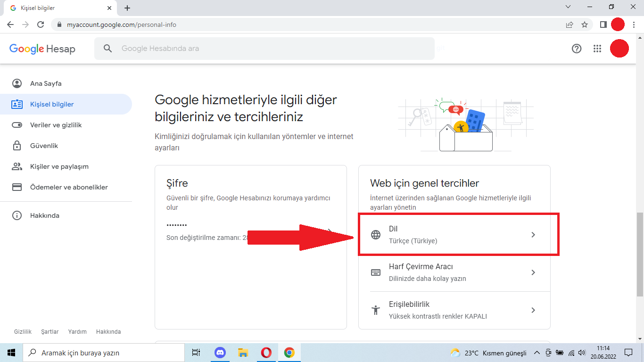Viewport: 644px width, 362px height.
Task: Expand the Dil language setting chevron
Action: (533, 235)
